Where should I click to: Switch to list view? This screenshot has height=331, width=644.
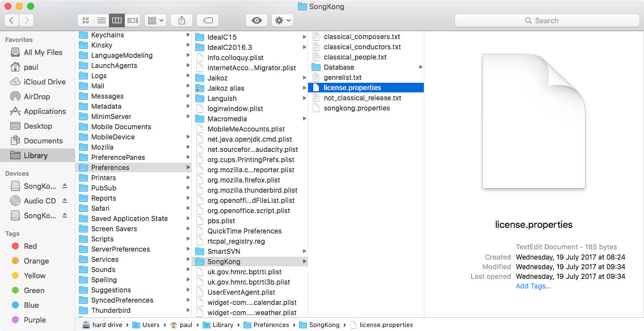coord(102,20)
